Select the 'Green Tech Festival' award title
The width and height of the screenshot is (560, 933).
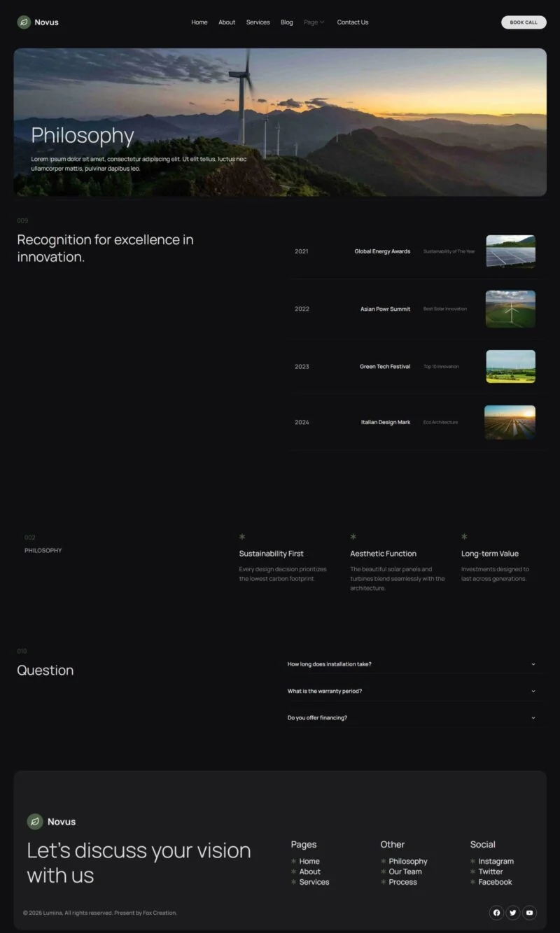(x=385, y=367)
